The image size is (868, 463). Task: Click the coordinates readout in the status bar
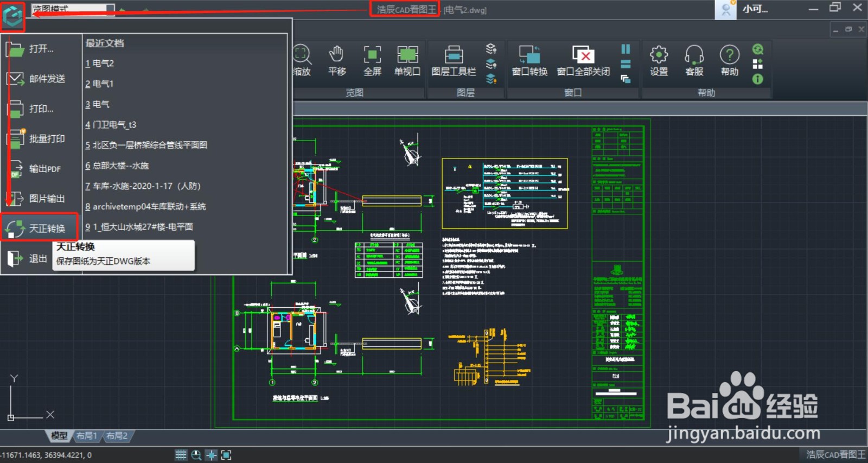coord(46,455)
